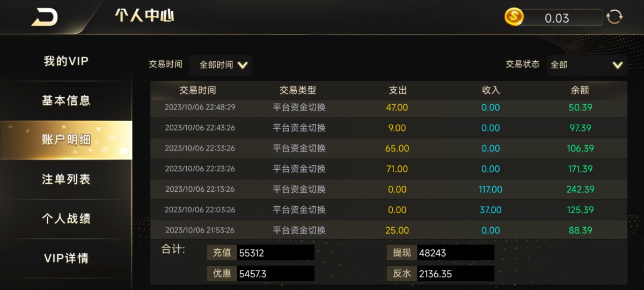Screen dimensions: 644x290
Task: Click the gold coin balance icon
Action: (514, 17)
